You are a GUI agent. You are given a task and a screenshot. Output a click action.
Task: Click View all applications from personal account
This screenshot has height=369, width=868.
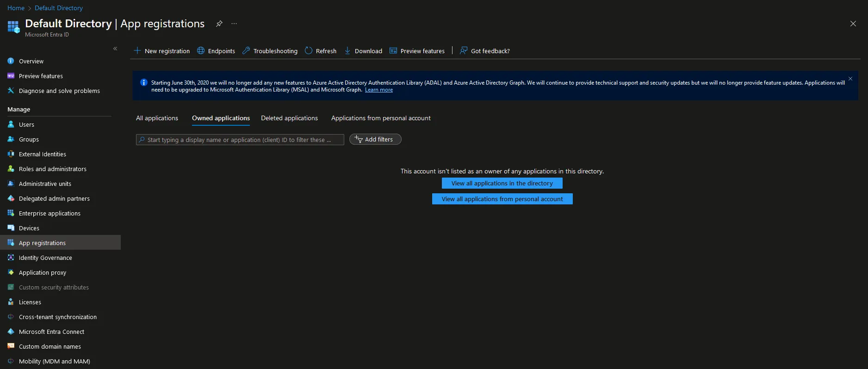click(x=502, y=199)
